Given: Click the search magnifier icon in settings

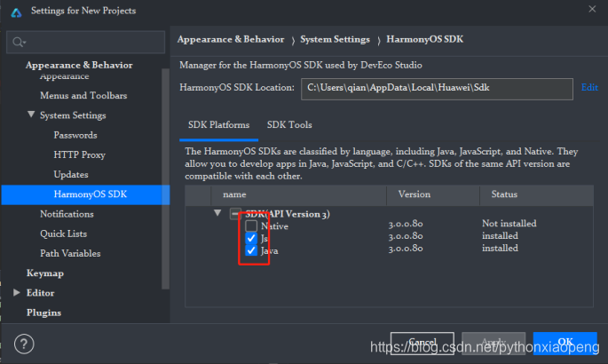Looking at the screenshot, I should [19, 42].
